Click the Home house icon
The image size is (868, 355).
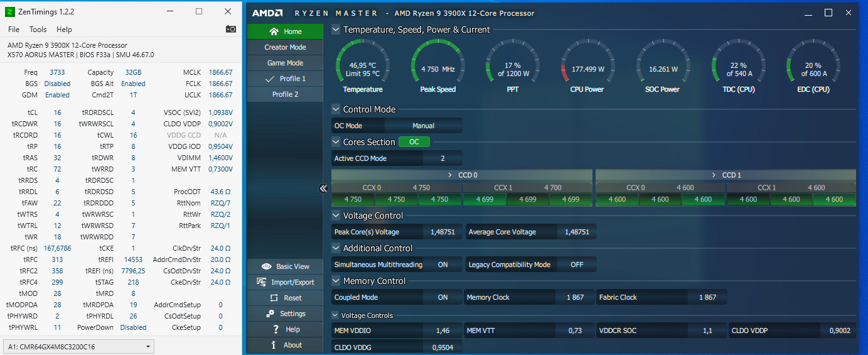tap(274, 31)
